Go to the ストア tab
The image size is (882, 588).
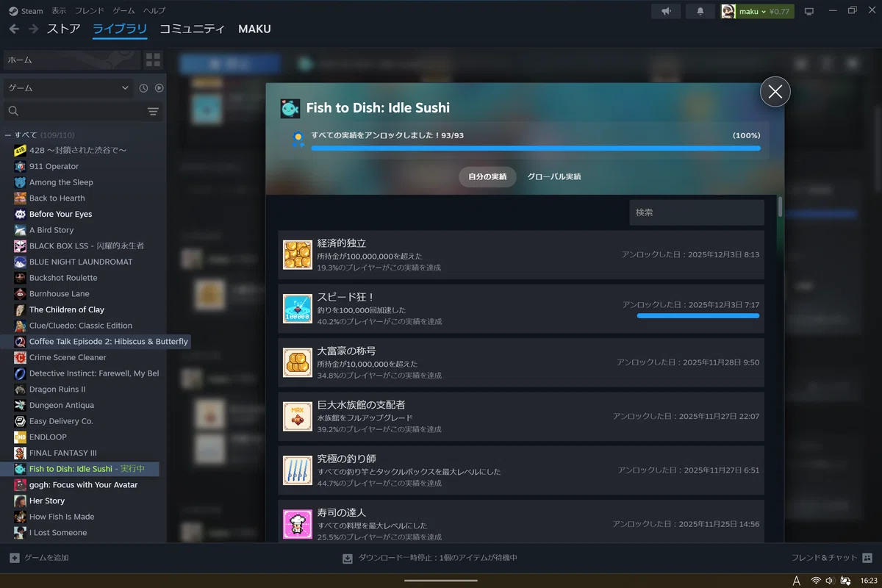coord(63,29)
